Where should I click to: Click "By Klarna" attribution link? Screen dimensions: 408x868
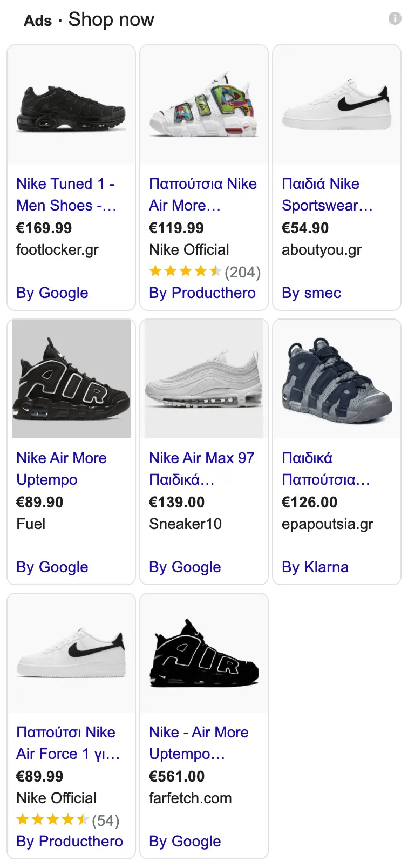(315, 567)
